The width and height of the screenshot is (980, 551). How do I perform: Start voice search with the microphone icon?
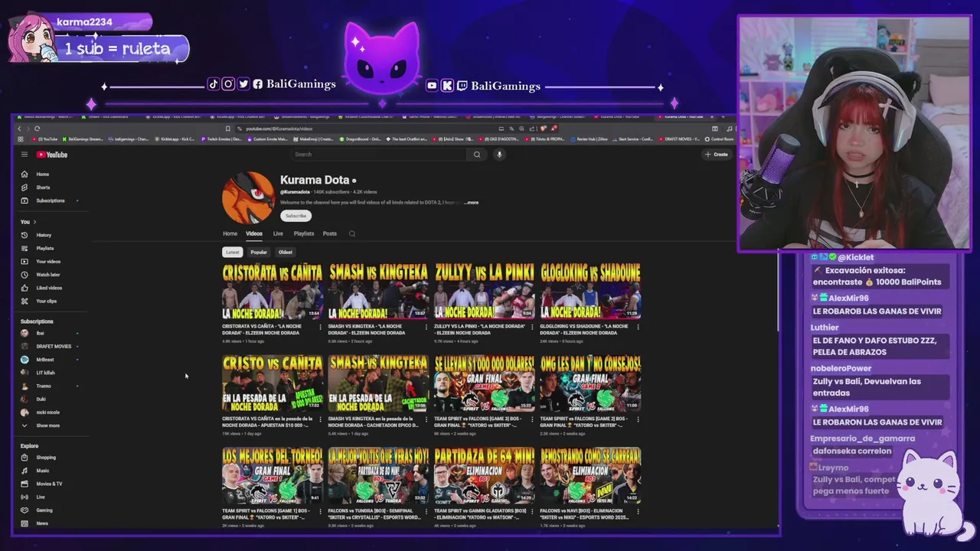pos(499,155)
